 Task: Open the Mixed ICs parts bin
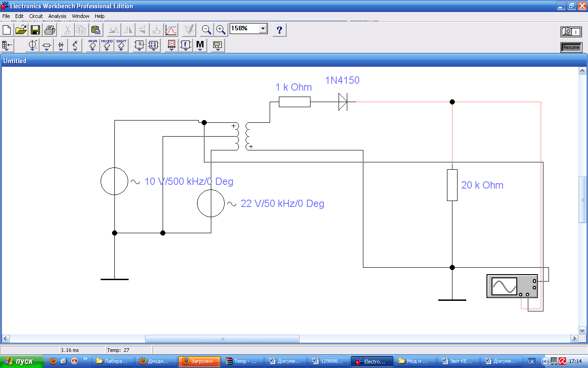coord(107,46)
